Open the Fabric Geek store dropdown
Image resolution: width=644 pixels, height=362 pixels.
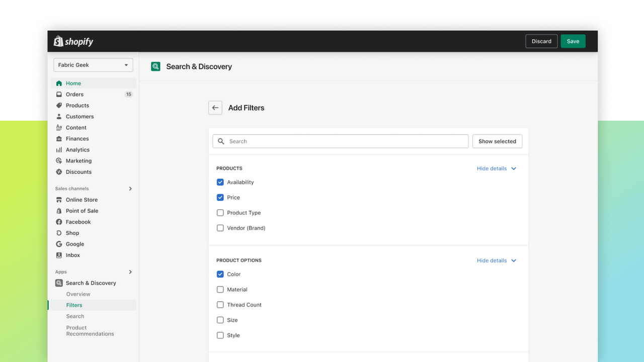pyautogui.click(x=93, y=65)
